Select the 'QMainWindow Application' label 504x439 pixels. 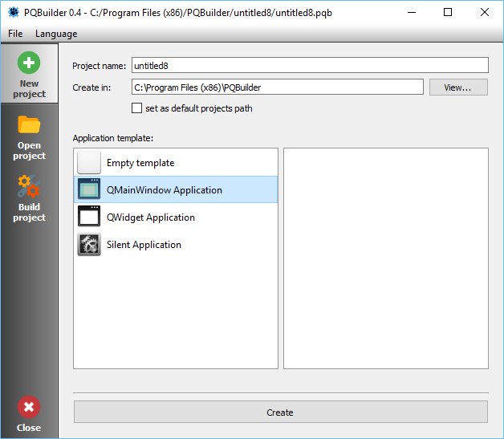[x=165, y=190]
